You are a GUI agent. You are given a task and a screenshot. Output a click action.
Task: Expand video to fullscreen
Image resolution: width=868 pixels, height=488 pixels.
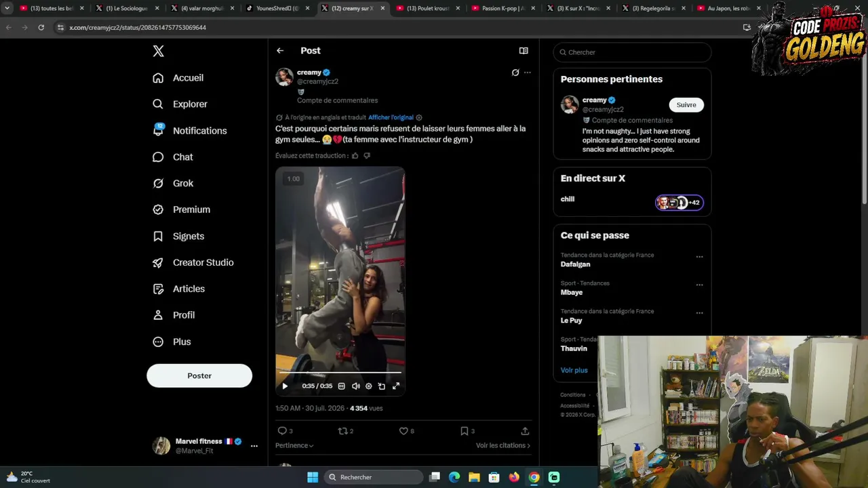point(396,386)
